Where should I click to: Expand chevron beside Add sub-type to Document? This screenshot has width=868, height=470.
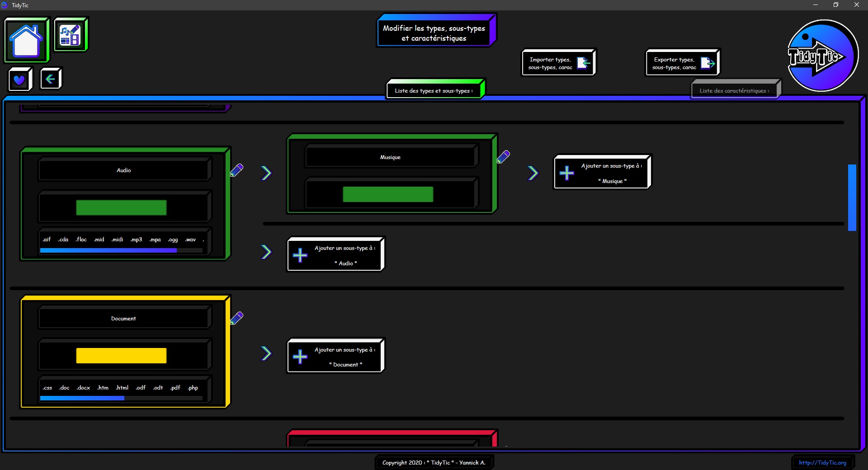click(266, 353)
